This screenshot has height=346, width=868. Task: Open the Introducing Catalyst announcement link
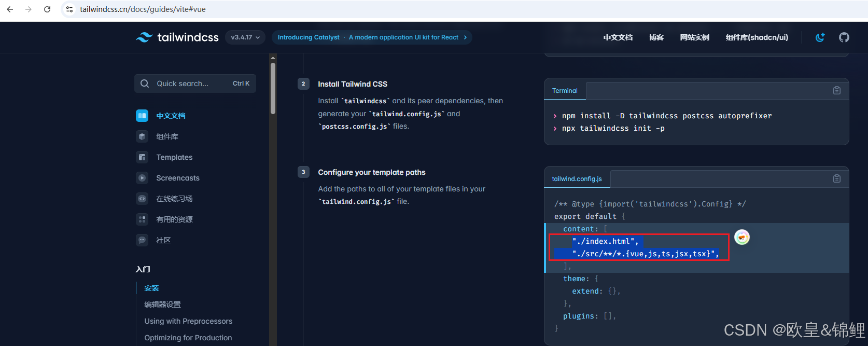372,37
